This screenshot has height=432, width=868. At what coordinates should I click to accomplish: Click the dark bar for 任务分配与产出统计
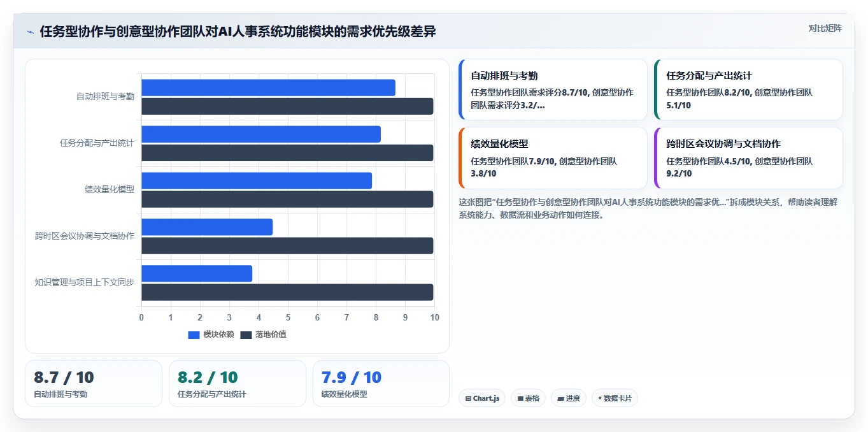(x=287, y=153)
